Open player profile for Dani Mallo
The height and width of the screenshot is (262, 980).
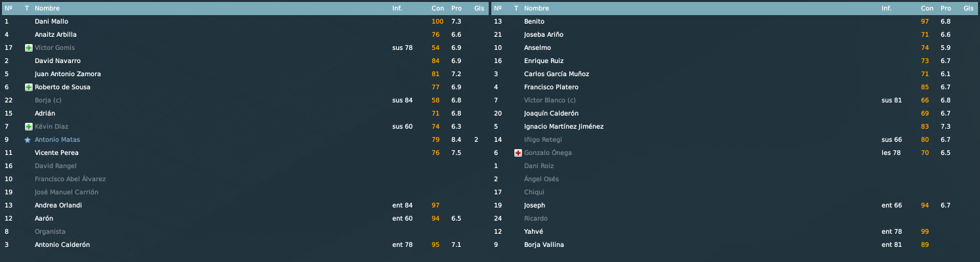pos(51,22)
